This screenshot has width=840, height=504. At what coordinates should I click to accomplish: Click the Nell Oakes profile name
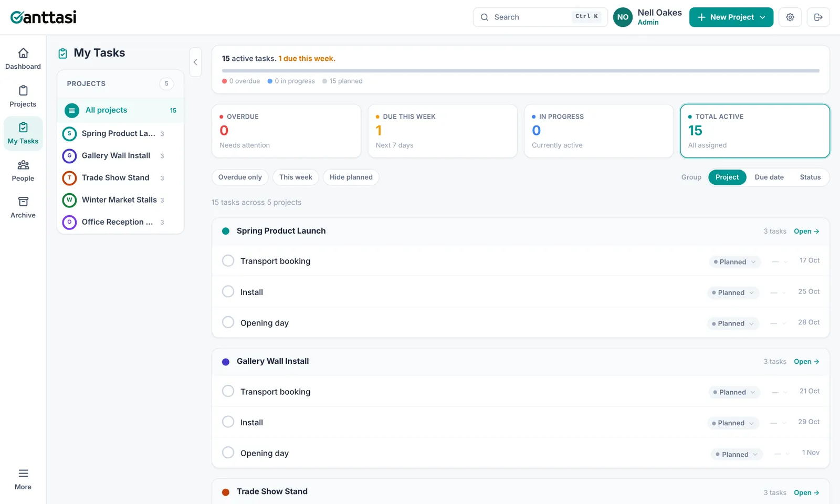(659, 13)
